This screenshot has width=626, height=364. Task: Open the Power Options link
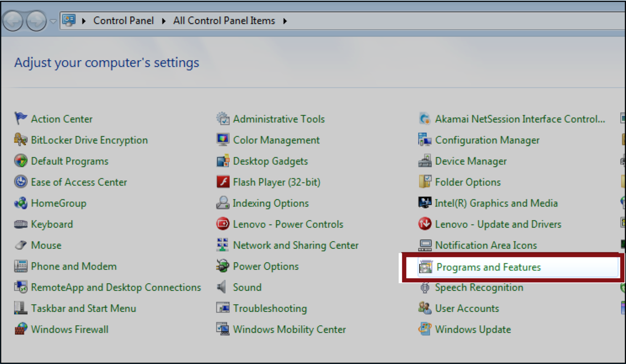point(266,266)
